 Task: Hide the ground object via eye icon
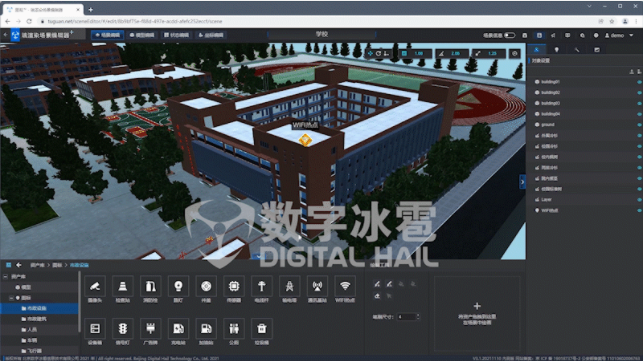[x=639, y=125]
